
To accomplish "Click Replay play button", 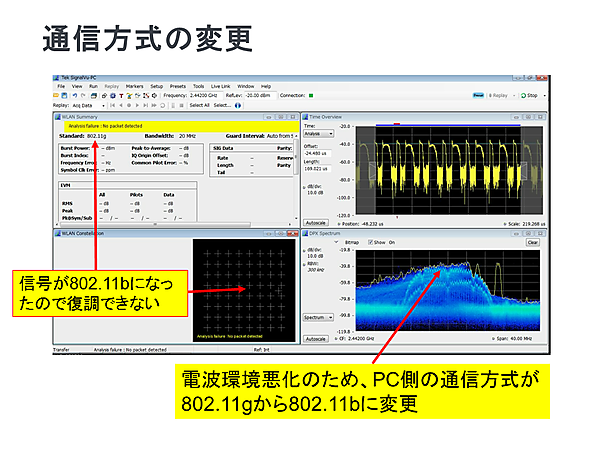I will coord(137,105).
